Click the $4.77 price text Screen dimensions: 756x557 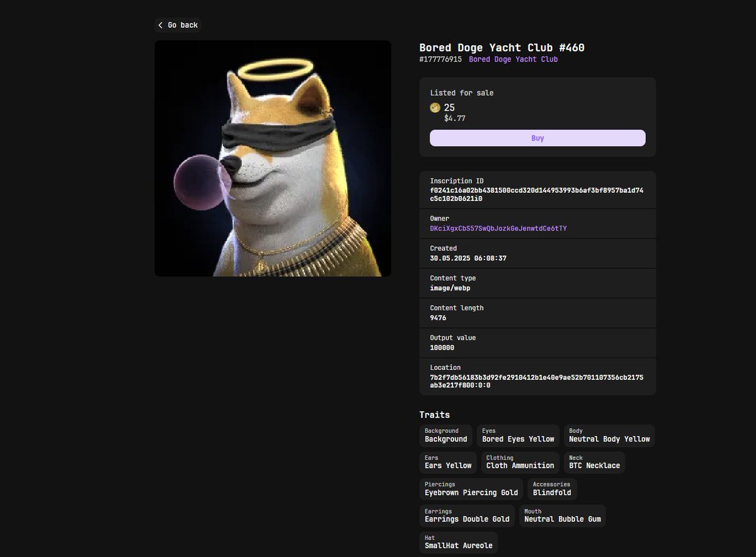pos(455,118)
